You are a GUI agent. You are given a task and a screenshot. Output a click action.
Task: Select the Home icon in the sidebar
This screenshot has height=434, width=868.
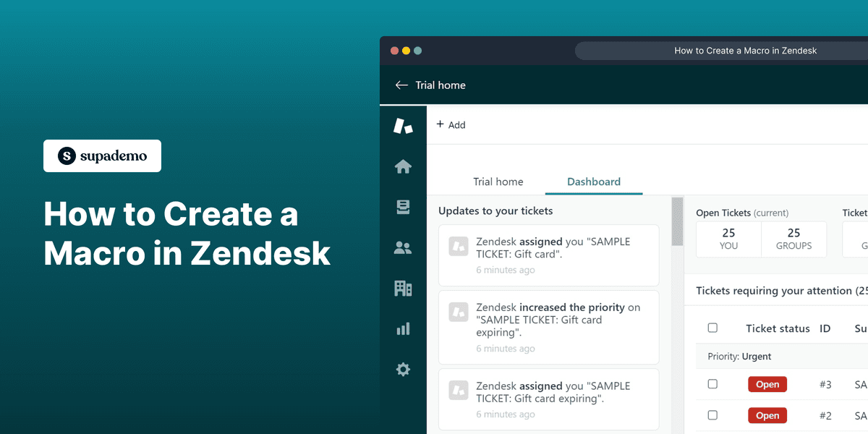click(403, 166)
